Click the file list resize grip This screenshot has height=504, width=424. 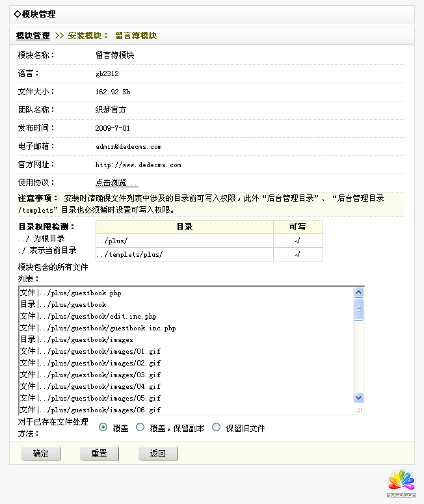point(358,409)
